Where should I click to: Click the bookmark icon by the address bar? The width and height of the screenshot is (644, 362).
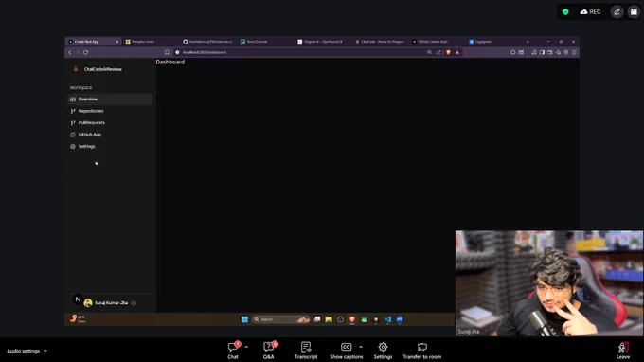(x=167, y=52)
